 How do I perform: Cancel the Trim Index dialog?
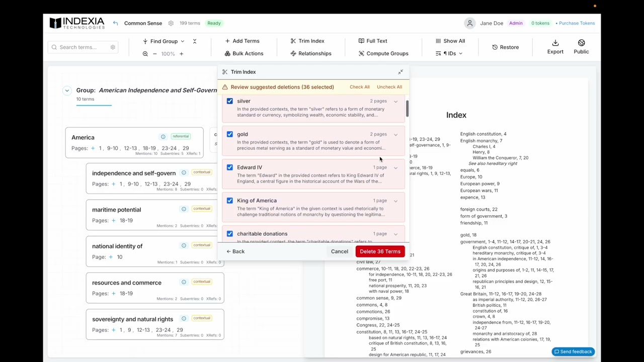pos(340,251)
